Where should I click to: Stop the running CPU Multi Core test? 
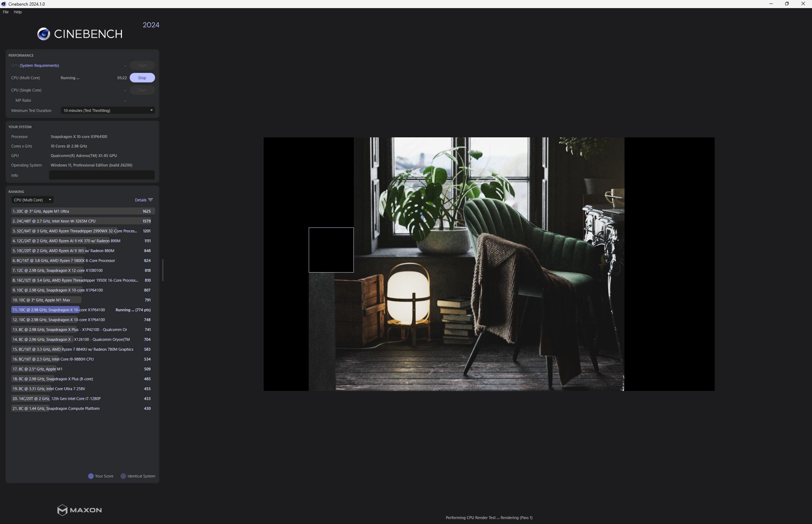tap(142, 77)
